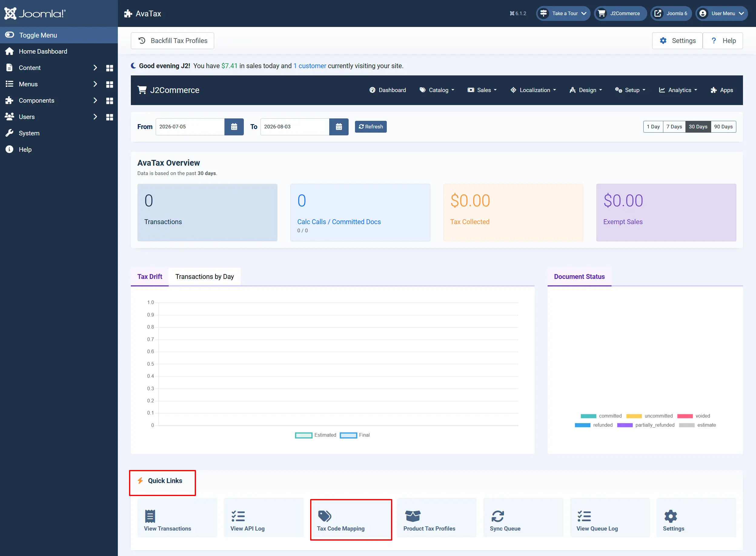The width and height of the screenshot is (756, 556).
Task: Toggle the voided legend swatch
Action: tap(685, 416)
